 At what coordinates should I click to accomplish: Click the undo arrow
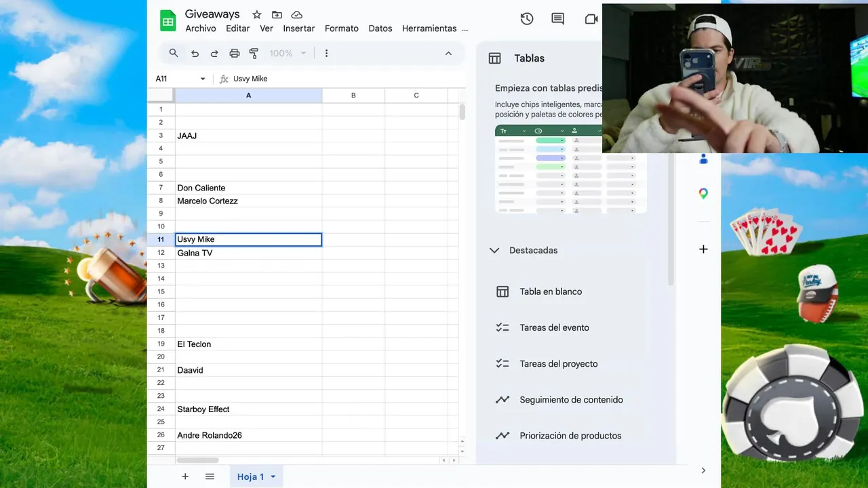[195, 54]
